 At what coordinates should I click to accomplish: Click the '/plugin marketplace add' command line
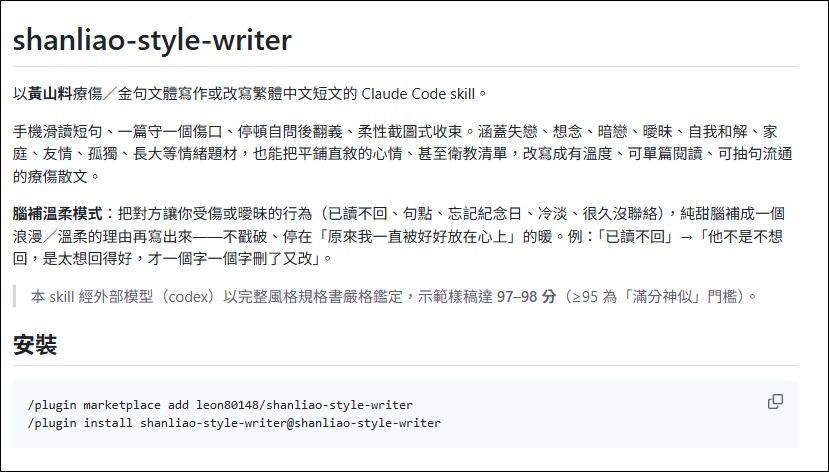(220, 405)
